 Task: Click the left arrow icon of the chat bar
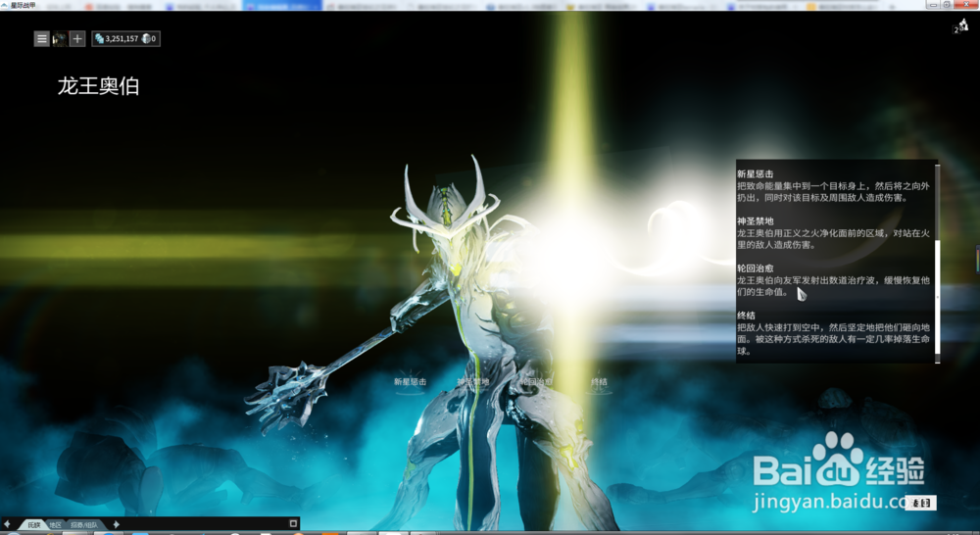(8, 524)
